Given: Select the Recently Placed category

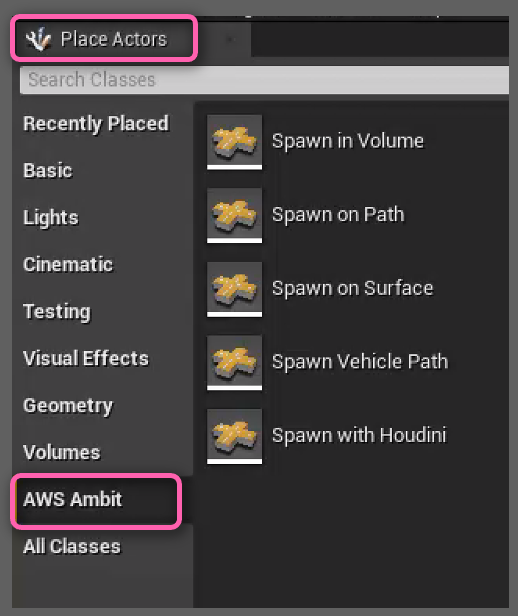Looking at the screenshot, I should [96, 123].
